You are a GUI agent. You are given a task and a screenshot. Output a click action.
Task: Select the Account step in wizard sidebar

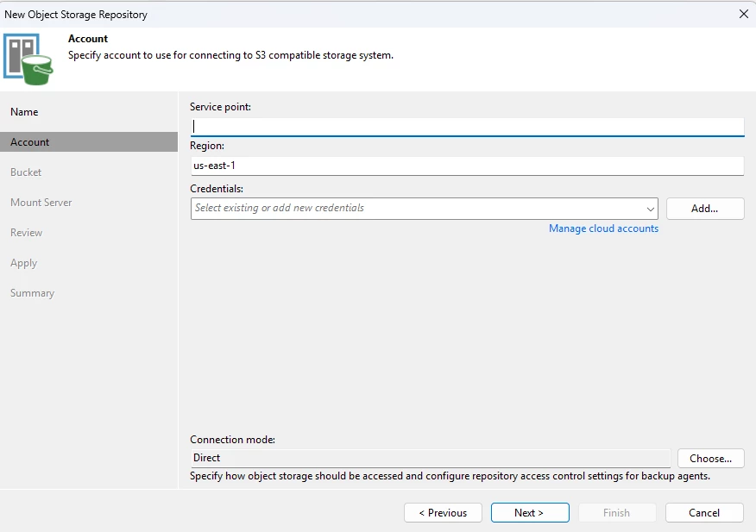click(x=89, y=142)
